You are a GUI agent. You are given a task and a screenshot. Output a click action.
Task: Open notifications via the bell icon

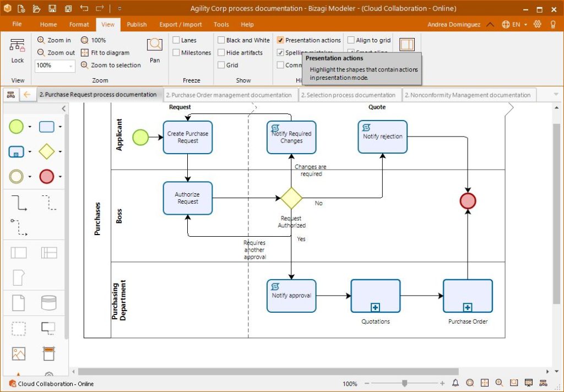(455, 383)
